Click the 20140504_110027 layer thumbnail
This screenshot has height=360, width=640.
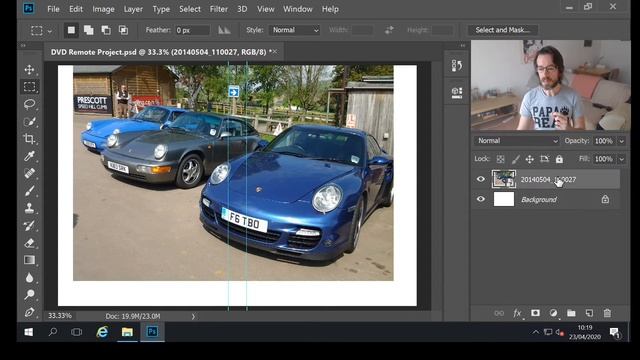[x=504, y=179]
